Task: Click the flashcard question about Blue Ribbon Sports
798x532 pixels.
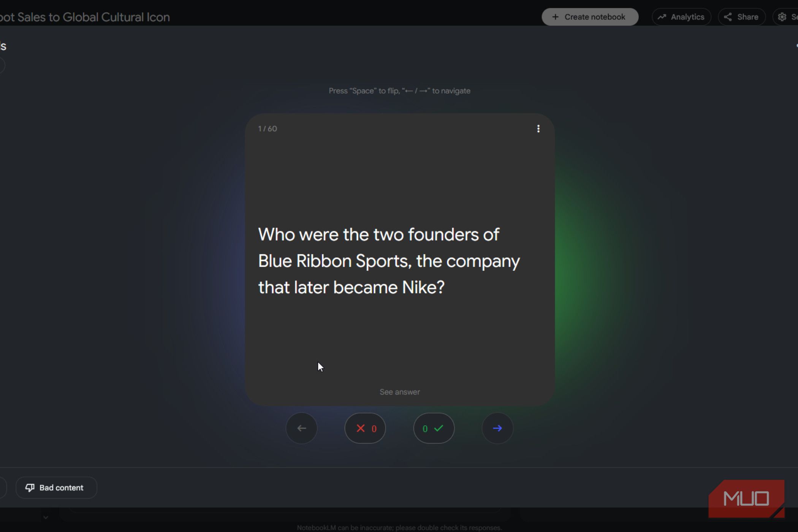Action: (x=389, y=261)
